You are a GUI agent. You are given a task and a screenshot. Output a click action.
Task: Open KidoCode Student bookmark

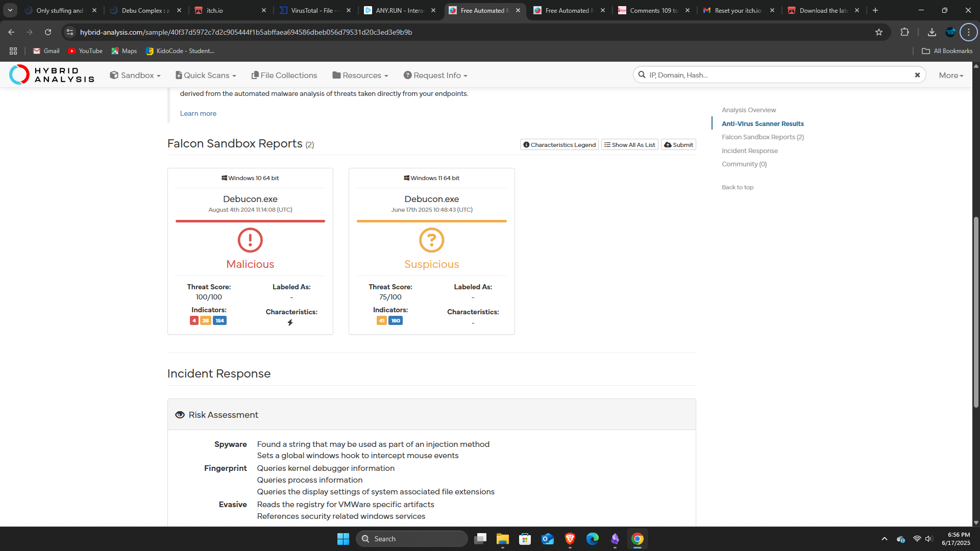pos(180,51)
